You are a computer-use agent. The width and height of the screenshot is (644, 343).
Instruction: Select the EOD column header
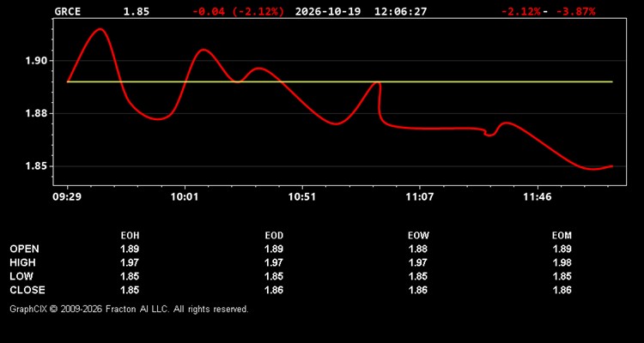(x=274, y=236)
